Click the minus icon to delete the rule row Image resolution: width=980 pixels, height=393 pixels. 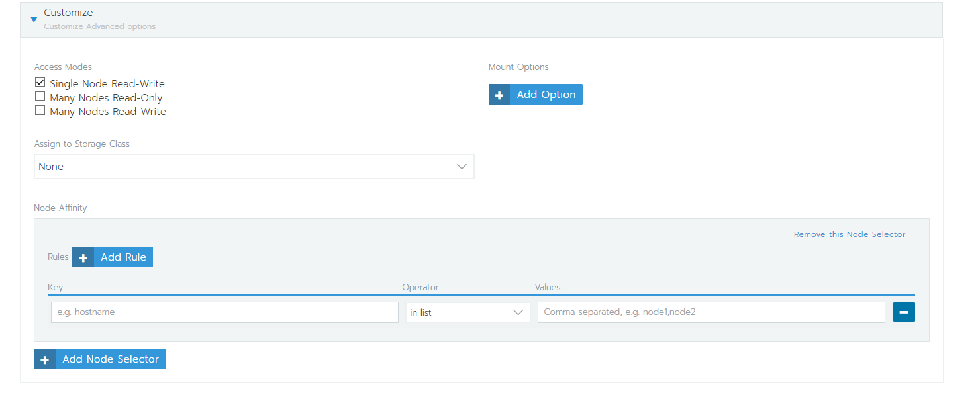[x=904, y=312]
